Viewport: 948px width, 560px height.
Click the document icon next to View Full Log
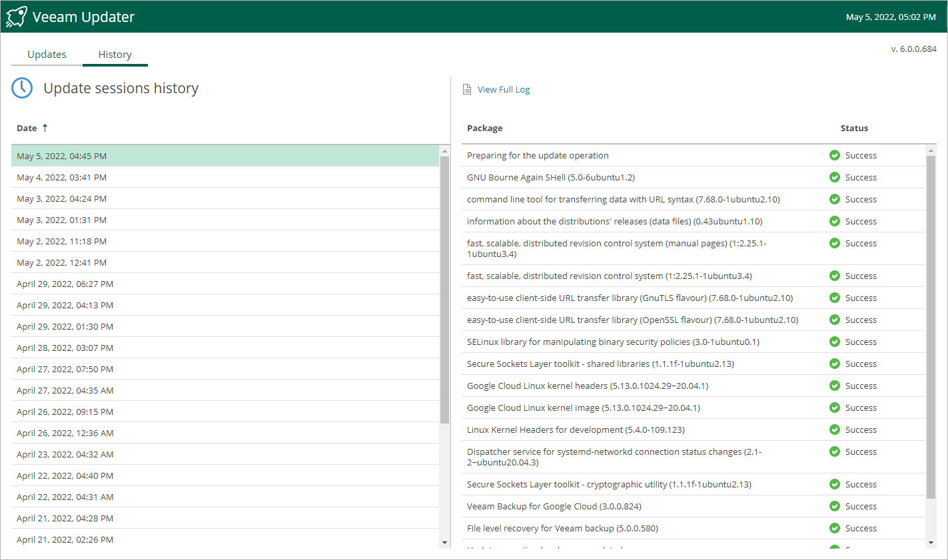tap(467, 89)
